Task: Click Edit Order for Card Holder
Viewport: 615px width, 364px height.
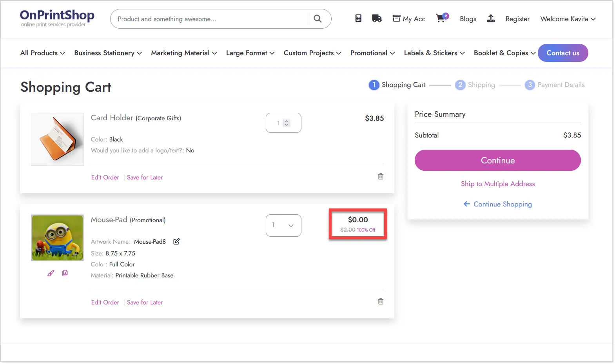Action: click(105, 177)
